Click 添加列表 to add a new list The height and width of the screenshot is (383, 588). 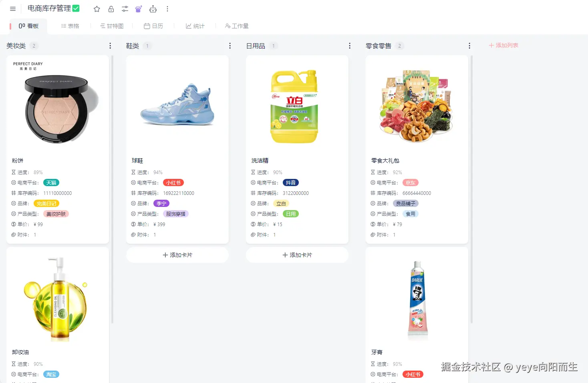click(503, 46)
